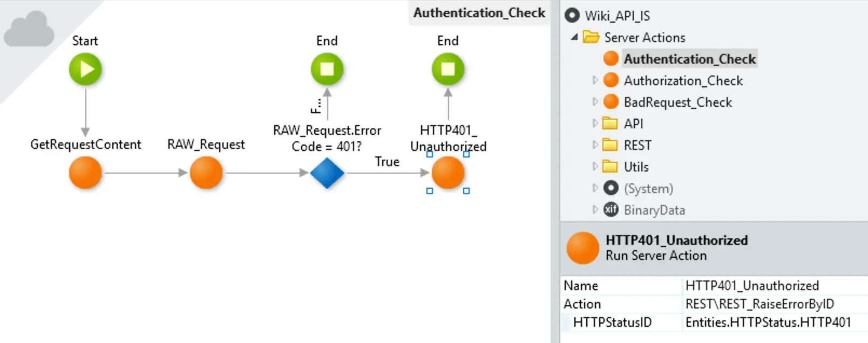Click the cloud icon in the canvas corner
868x343 pixels.
pos(29,29)
